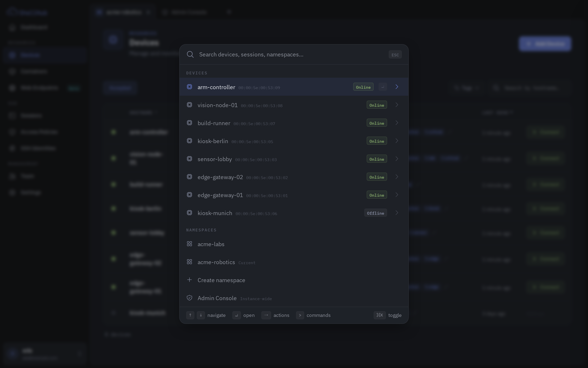588x368 pixels.
Task: Click the chip icon beside arm-controller
Action: click(189, 87)
